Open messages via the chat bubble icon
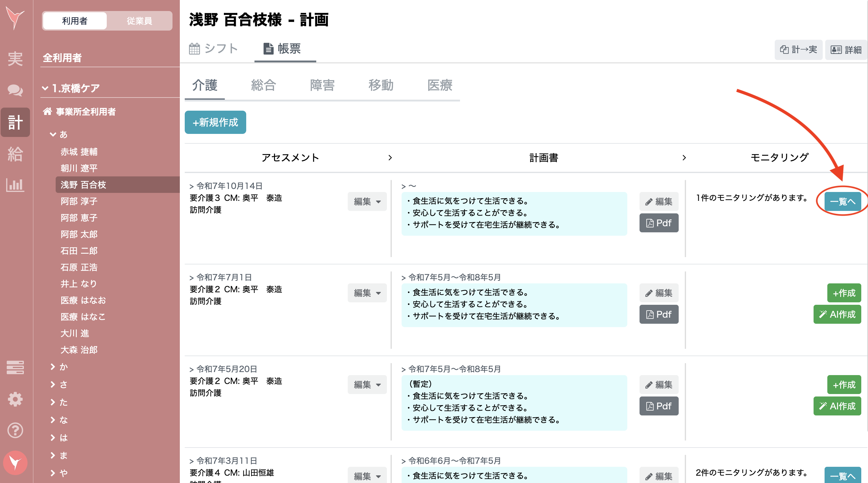The height and width of the screenshot is (483, 868). [x=15, y=90]
